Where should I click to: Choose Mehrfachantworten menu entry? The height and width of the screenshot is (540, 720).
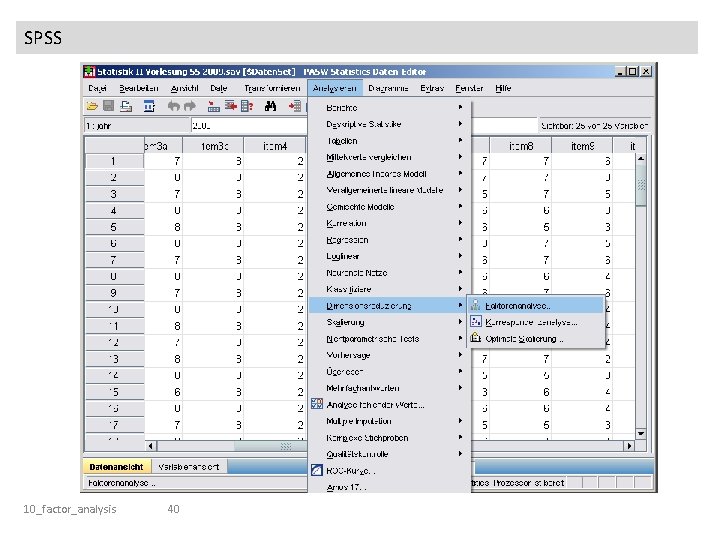coord(389,388)
